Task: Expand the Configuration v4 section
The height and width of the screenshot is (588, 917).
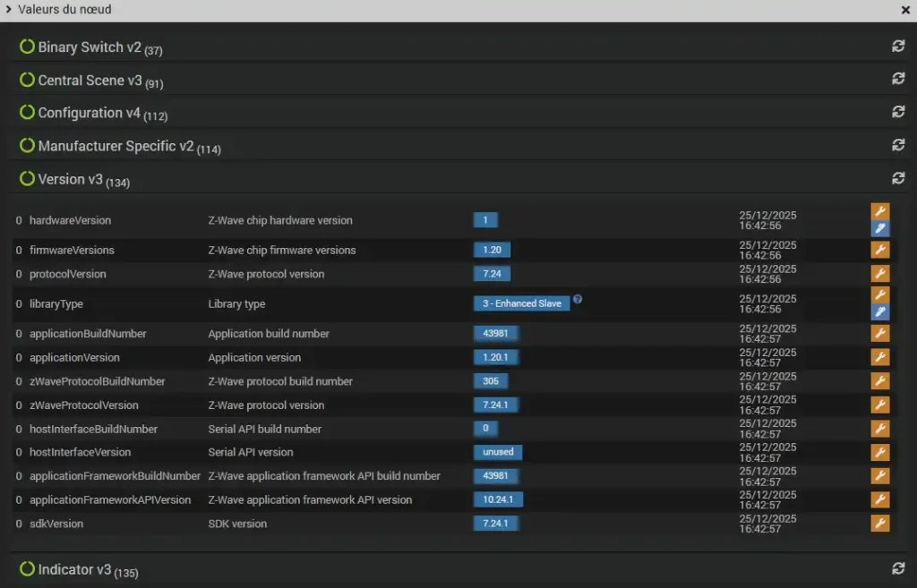Action: click(x=89, y=114)
